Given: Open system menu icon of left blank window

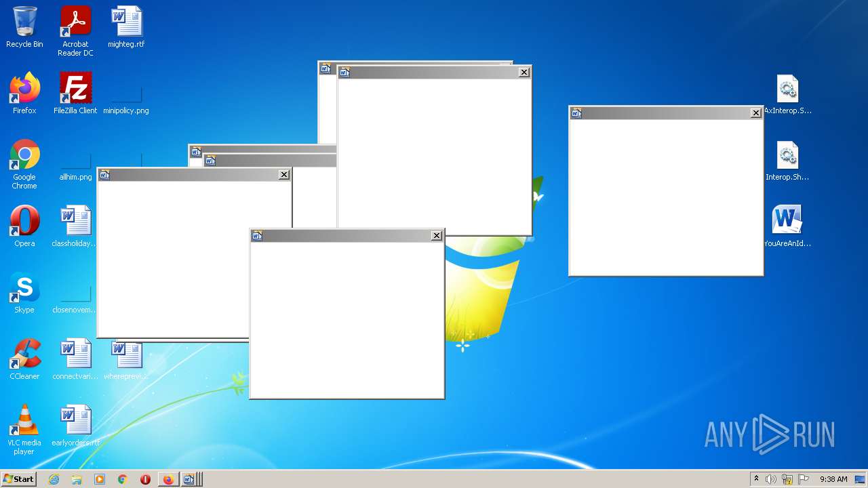Looking at the screenshot, I should [x=104, y=175].
